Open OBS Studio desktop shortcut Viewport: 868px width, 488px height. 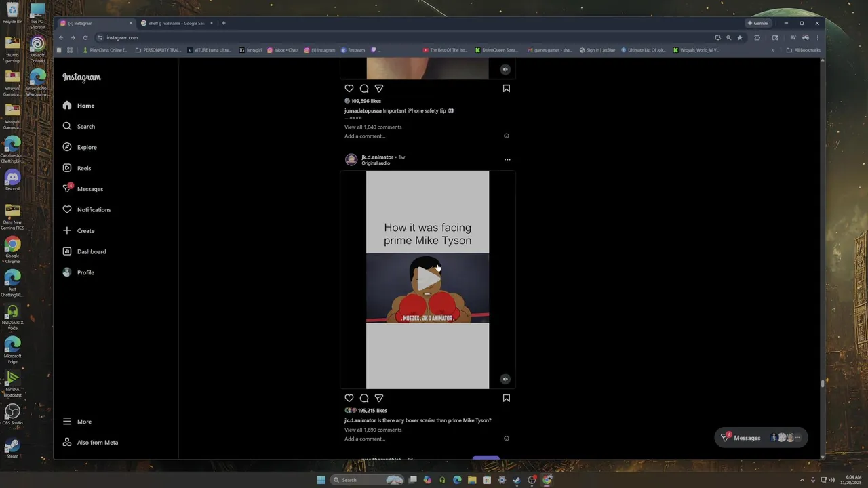[x=12, y=414]
